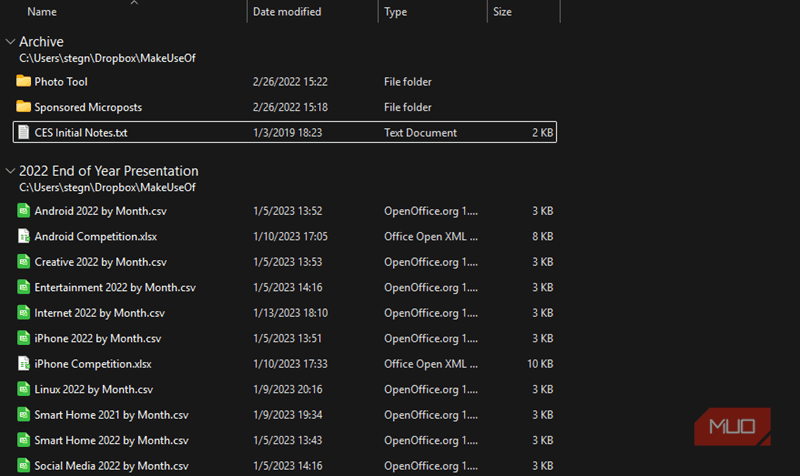Click the Android Competition xlsx file icon

(x=23, y=236)
